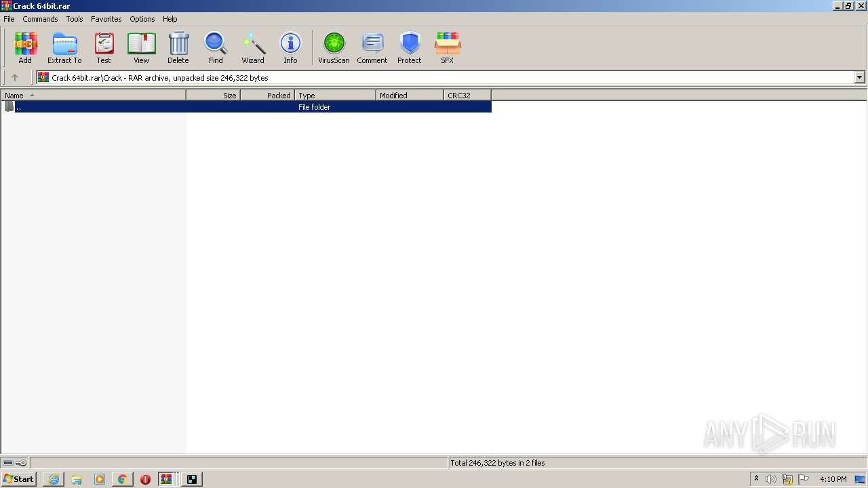
Task: Show archive Info
Action: [x=290, y=47]
